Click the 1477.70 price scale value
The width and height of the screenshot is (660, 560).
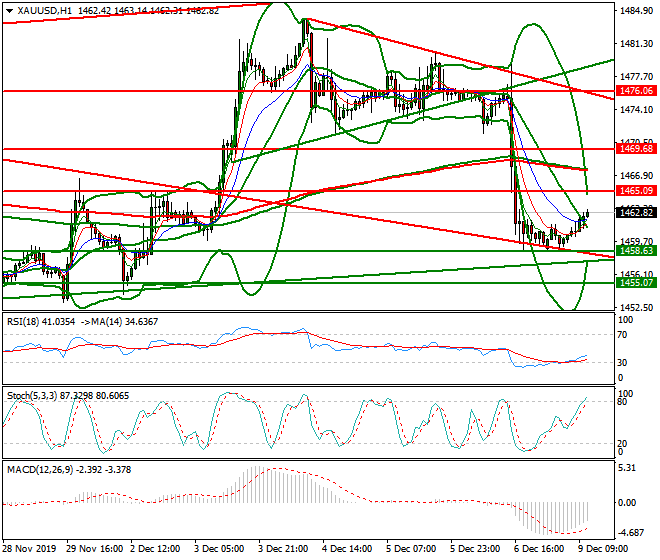[x=636, y=77]
